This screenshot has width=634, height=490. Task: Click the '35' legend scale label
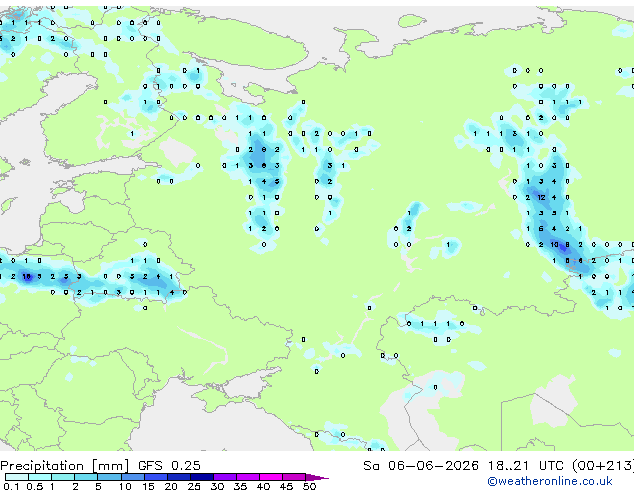click(240, 486)
